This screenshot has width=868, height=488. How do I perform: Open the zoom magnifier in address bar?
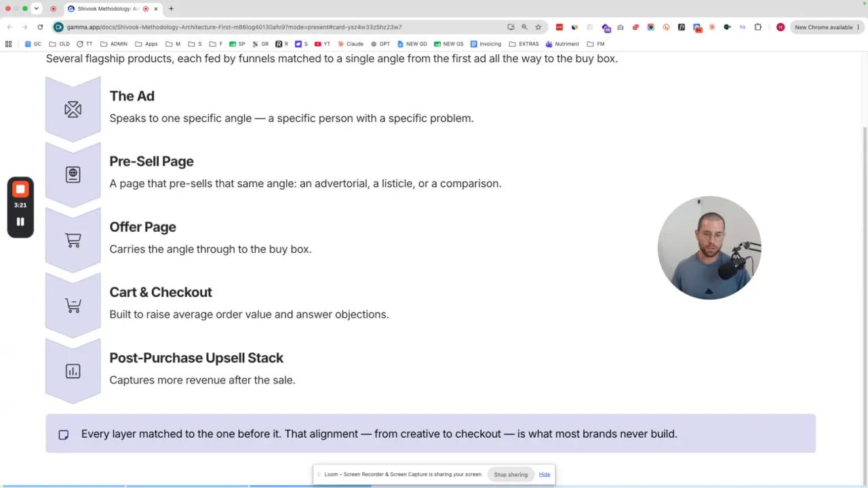click(524, 27)
